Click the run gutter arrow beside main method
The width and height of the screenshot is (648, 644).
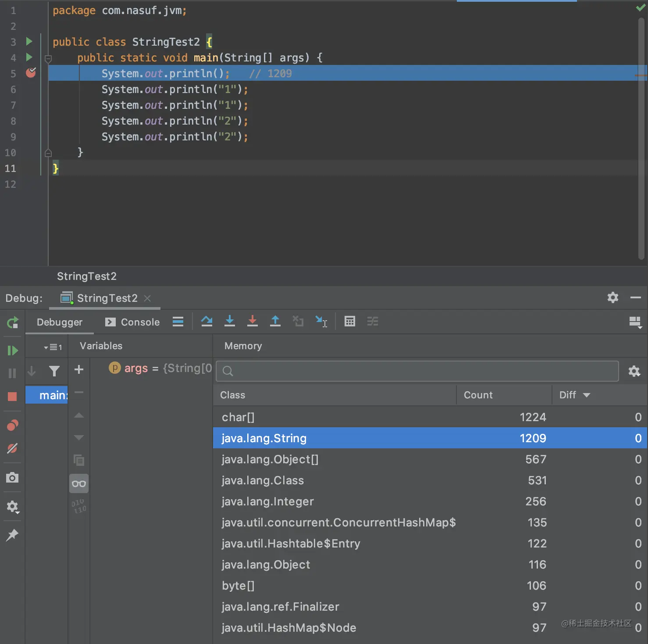pyautogui.click(x=29, y=57)
